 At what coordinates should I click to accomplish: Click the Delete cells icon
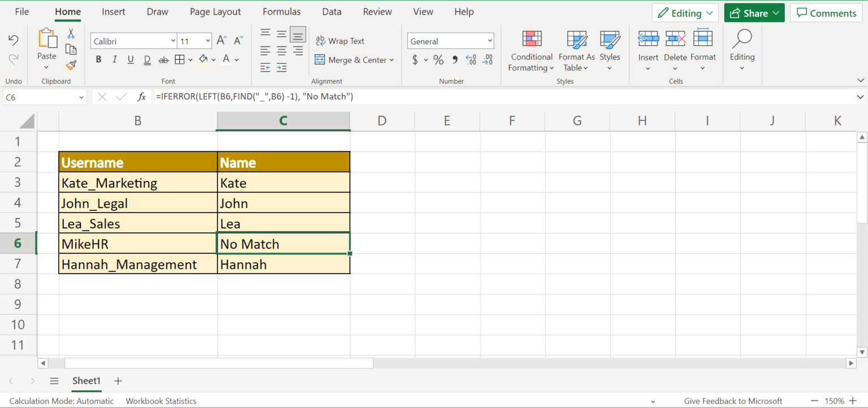click(675, 39)
